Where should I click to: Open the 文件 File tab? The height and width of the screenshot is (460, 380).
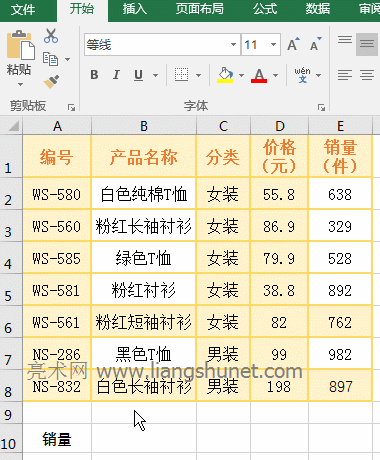[23, 9]
